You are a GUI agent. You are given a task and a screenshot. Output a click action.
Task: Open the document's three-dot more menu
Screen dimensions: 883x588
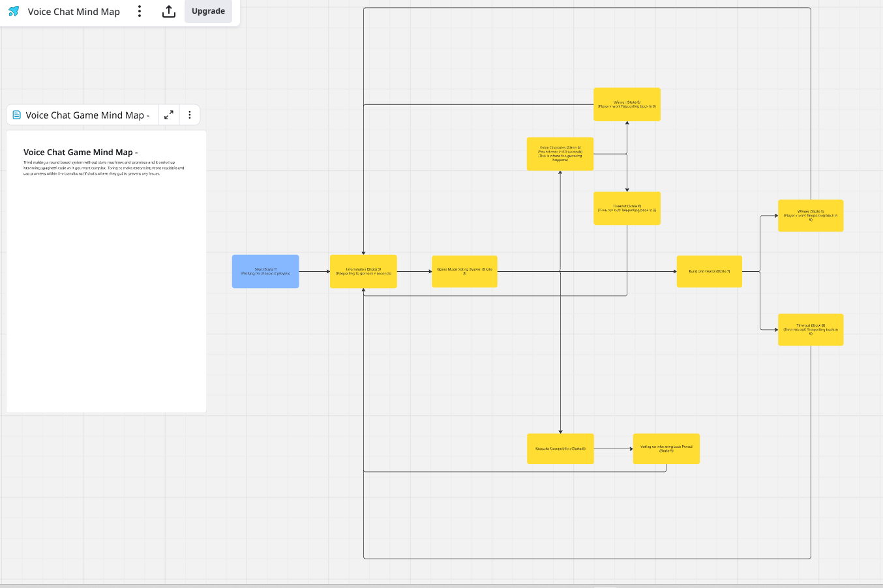[190, 115]
